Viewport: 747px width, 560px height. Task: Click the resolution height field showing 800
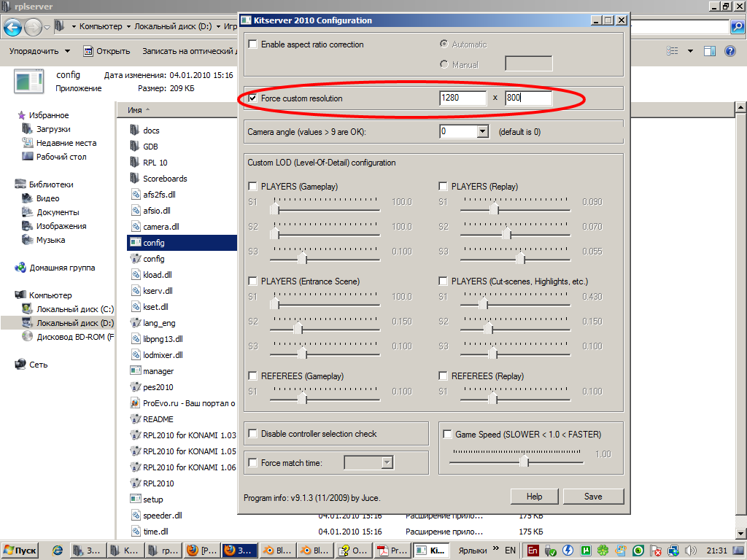tap(528, 98)
